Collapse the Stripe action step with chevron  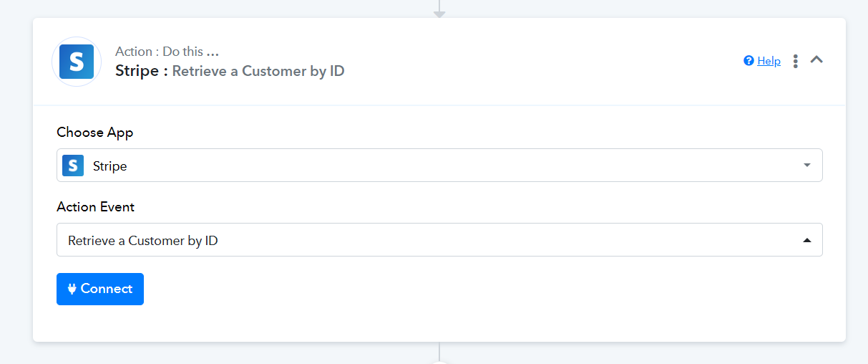(x=816, y=60)
